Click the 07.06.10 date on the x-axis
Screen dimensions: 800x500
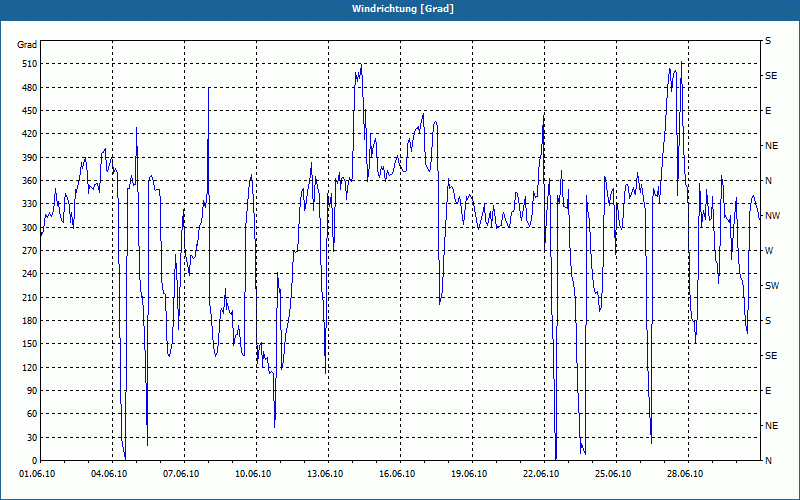pos(181,474)
